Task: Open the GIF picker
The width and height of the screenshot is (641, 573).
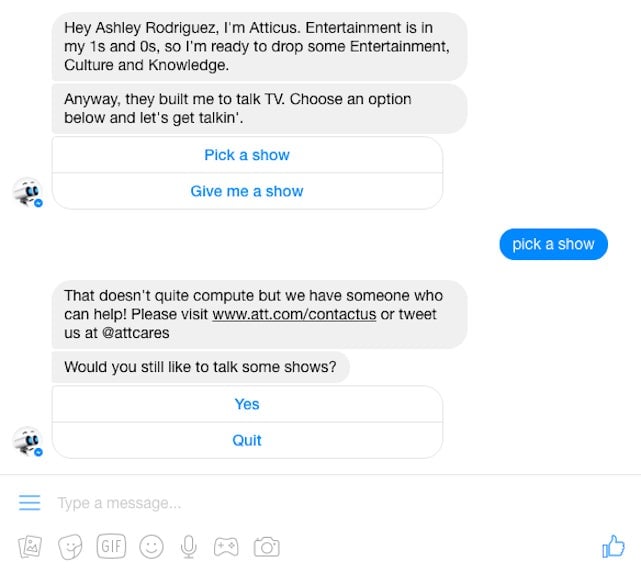Action: [111, 546]
